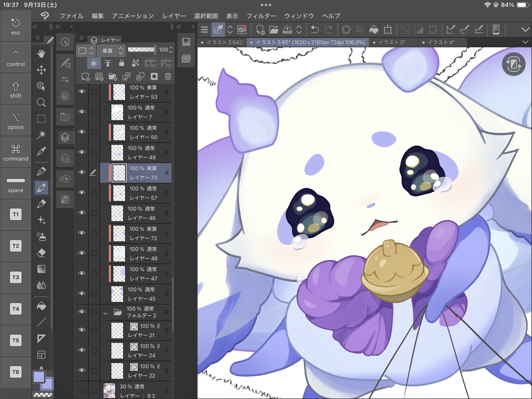Viewport: 532px width, 399px height.
Task: Click the Undo arrow in command bar
Action: [315, 30]
